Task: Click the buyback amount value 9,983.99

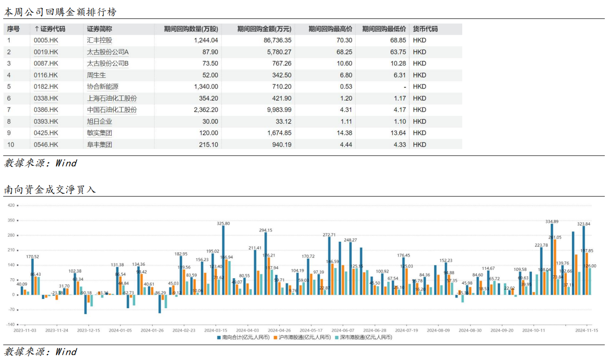Action: click(x=280, y=110)
